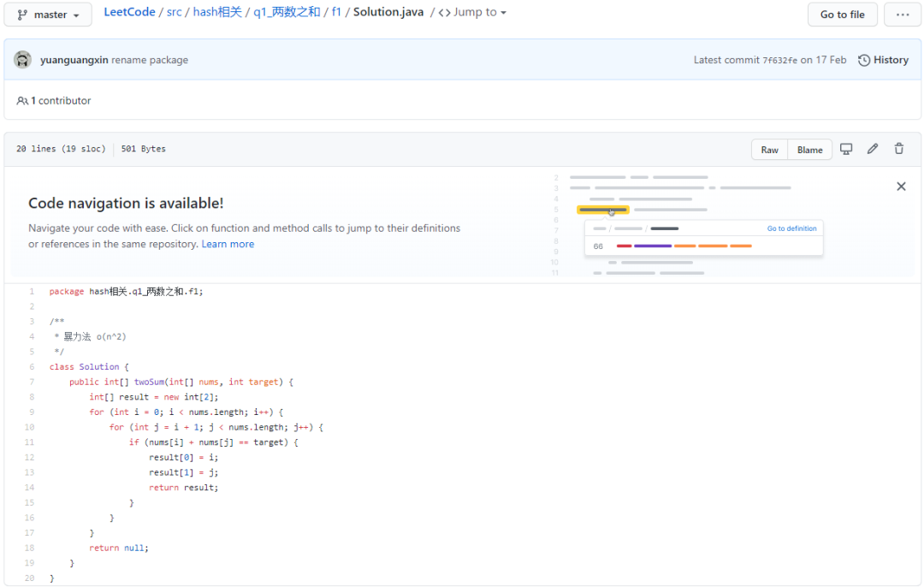924x587 pixels.
Task: Open the three-dots more options button
Action: [x=903, y=15]
